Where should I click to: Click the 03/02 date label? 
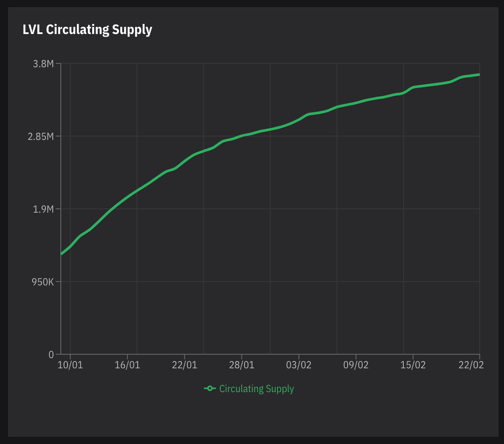coord(299,365)
